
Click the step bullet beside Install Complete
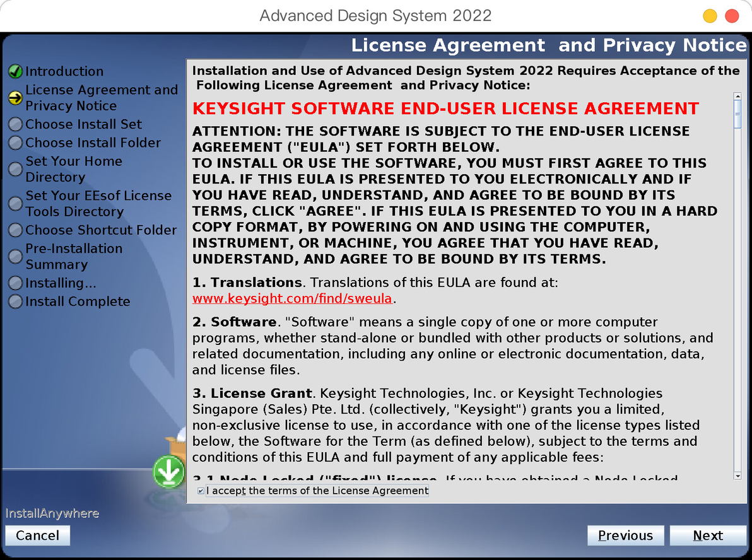point(15,301)
